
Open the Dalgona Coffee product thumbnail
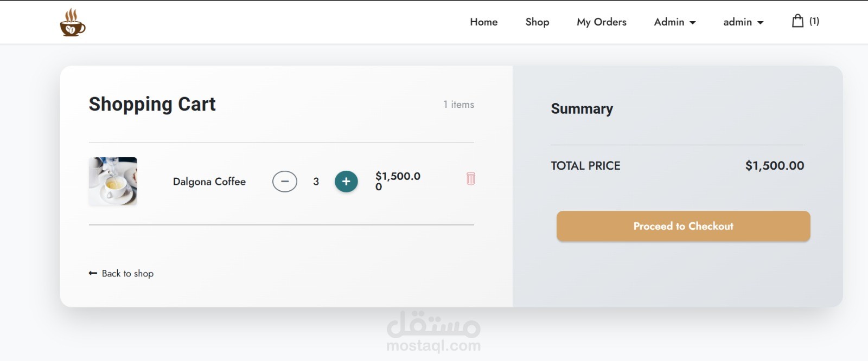pos(113,182)
